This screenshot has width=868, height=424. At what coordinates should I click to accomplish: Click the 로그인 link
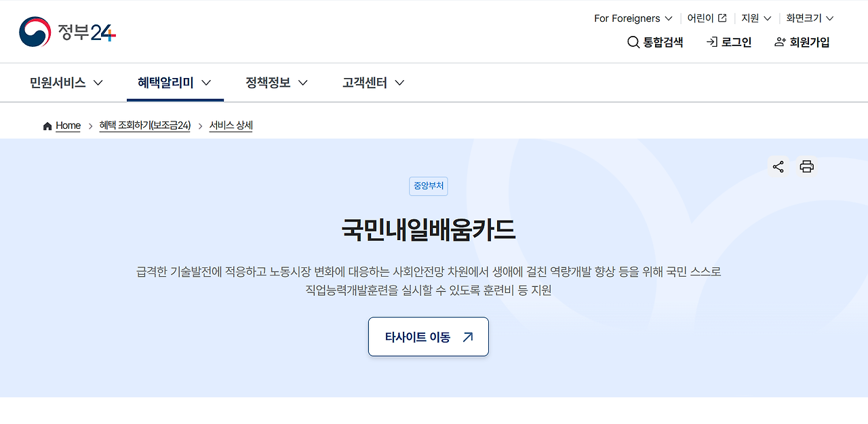[x=729, y=42]
